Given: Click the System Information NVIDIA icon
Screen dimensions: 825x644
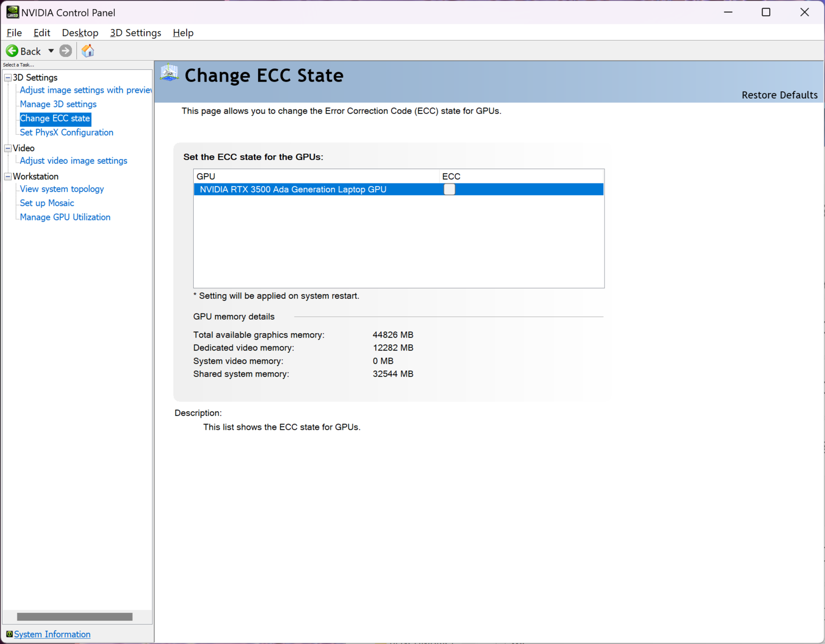Looking at the screenshot, I should click(x=9, y=634).
